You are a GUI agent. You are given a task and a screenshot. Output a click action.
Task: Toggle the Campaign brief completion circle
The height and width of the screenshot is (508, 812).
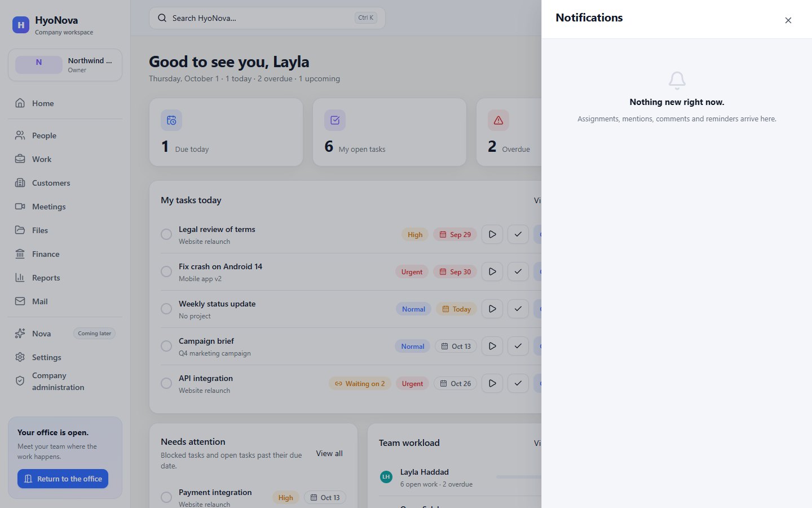point(166,346)
